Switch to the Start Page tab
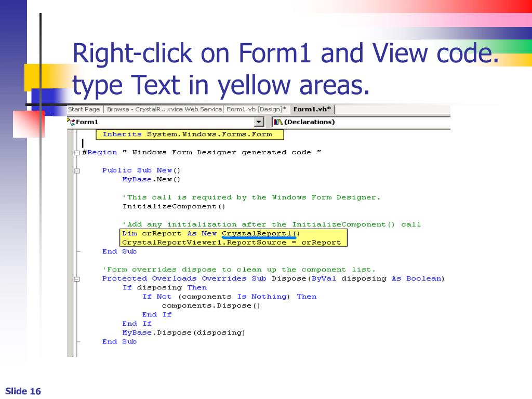This screenshot has width=532, height=399. [x=84, y=109]
